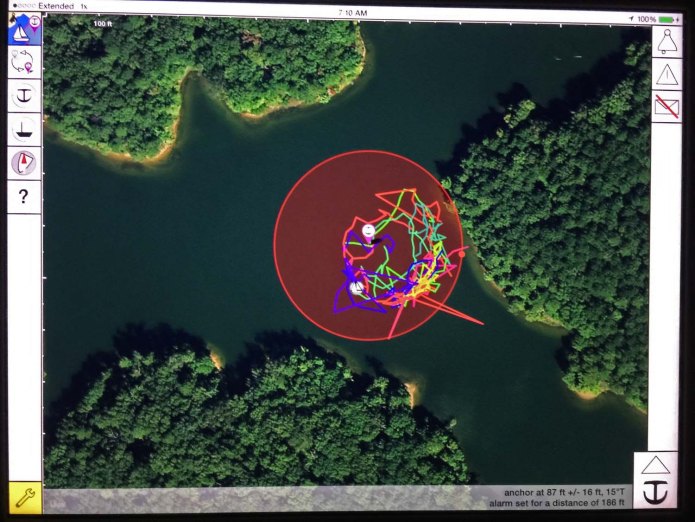The image size is (695, 522).
Task: Open the compass orientation icon
Action: 24,162
